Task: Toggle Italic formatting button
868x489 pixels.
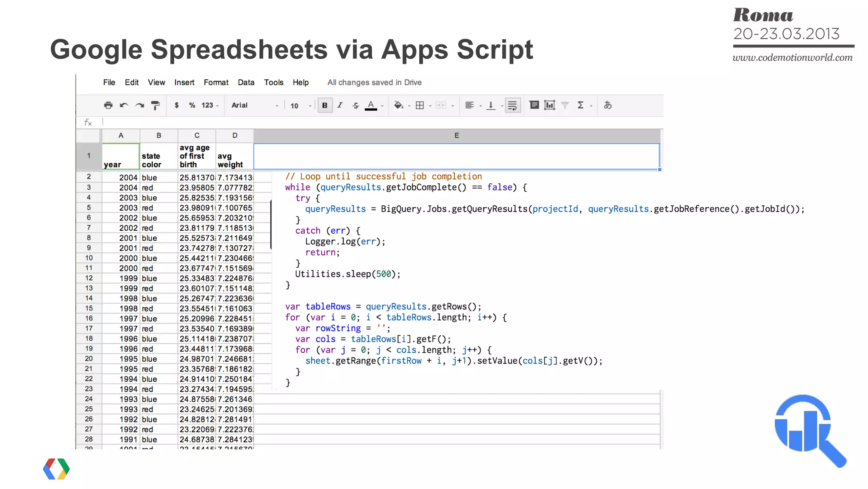Action: tap(340, 105)
